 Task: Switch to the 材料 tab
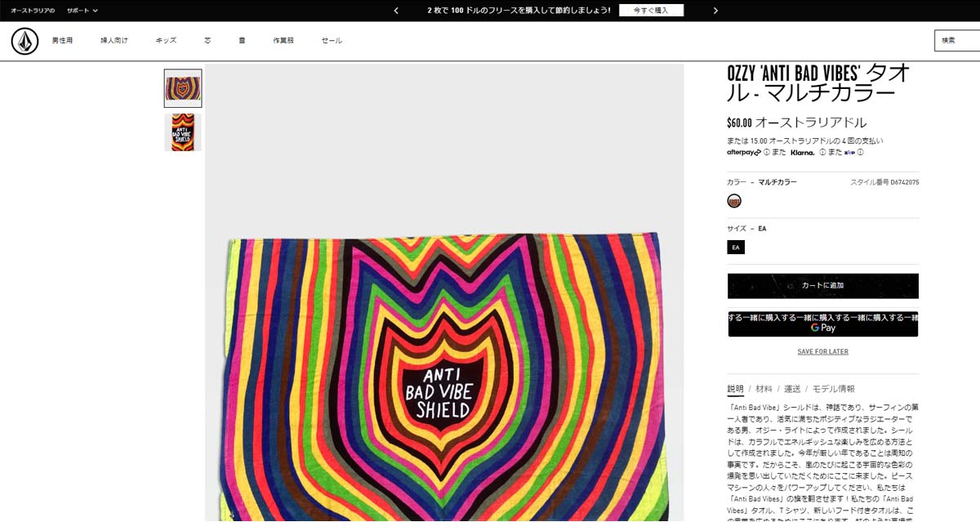pyautogui.click(x=764, y=389)
